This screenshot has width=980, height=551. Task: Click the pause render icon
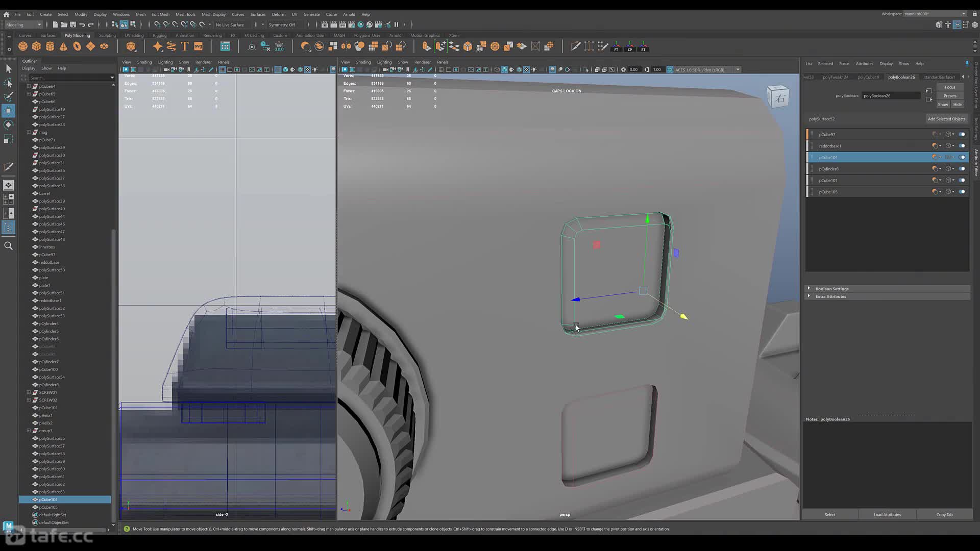point(396,24)
